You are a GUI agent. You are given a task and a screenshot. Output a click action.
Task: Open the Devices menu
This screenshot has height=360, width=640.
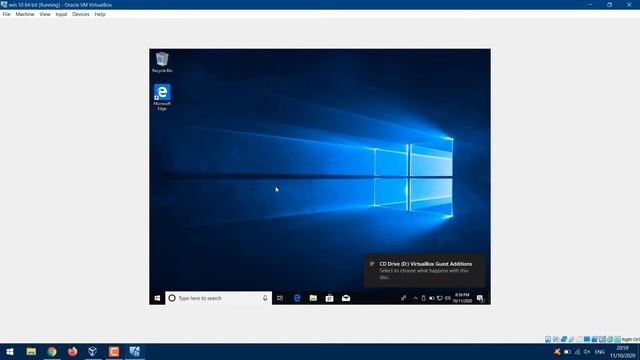(80, 14)
